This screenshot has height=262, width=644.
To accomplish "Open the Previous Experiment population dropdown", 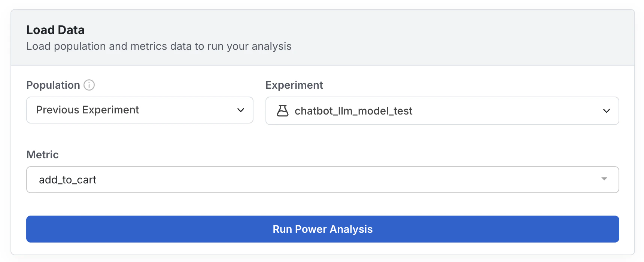I will click(x=139, y=110).
